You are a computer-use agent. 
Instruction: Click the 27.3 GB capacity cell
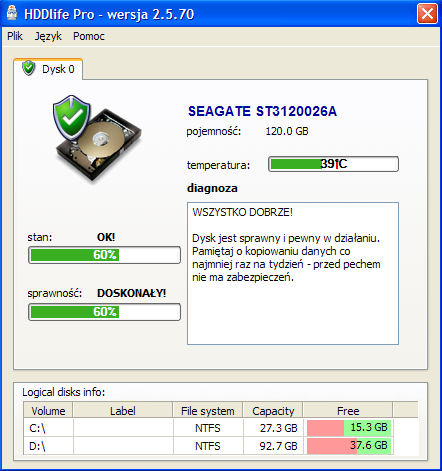[273, 428]
